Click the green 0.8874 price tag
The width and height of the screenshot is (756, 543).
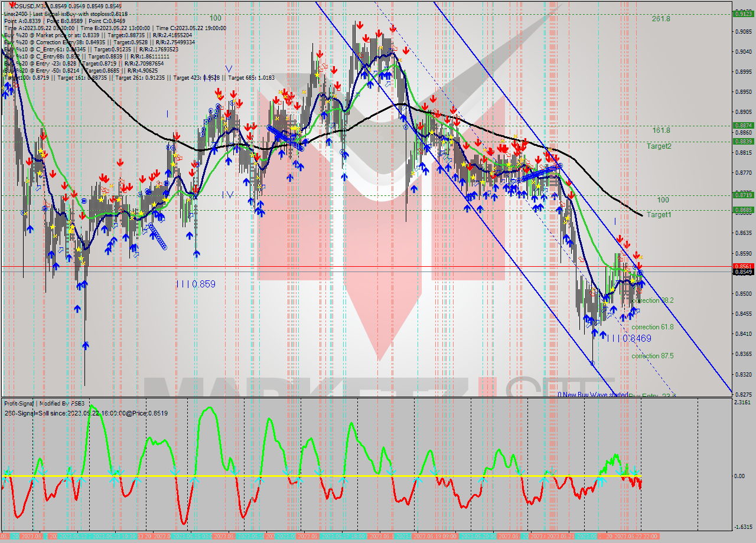pyautogui.click(x=742, y=125)
